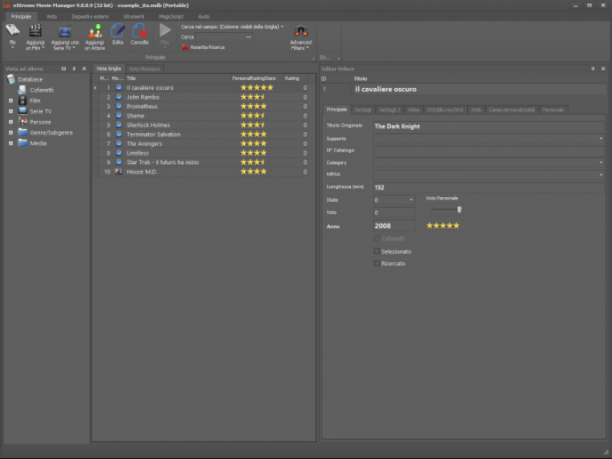Screen dimensions: 612x459
Task: Open the Strumenti ribbon tab
Action: tap(133, 16)
